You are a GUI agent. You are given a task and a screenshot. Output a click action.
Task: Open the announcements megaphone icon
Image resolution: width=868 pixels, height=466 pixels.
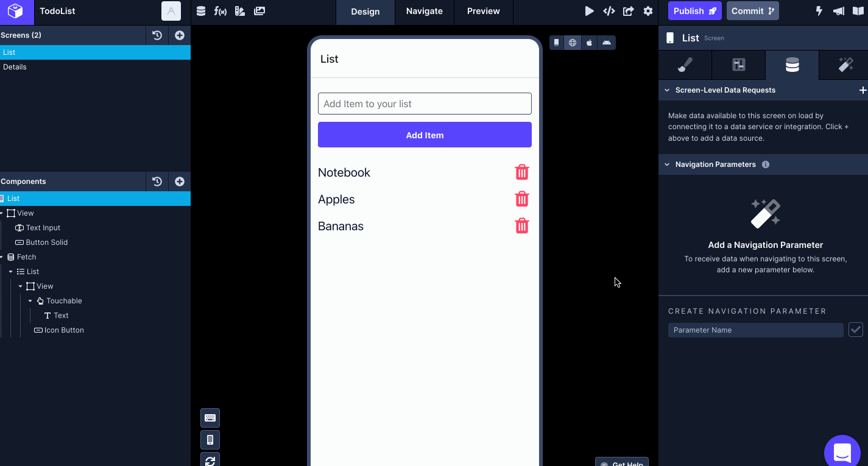[x=839, y=11]
